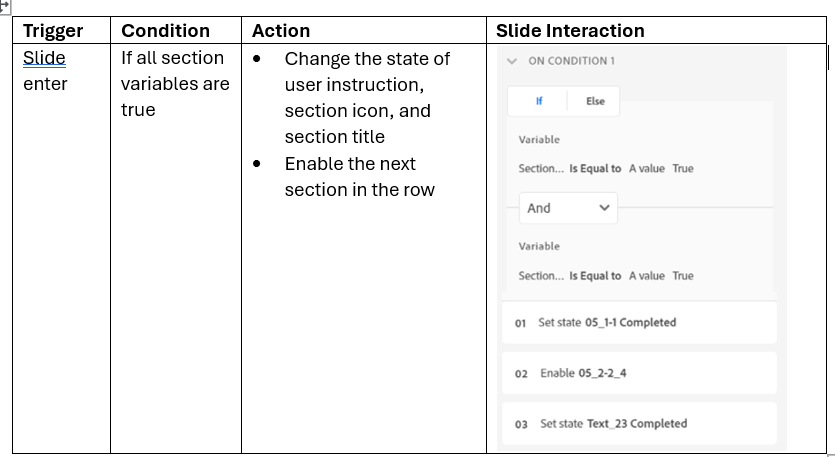Viewport: 835px width, 457px height.
Task: Click the second 'Is Equal to' operator
Action: click(x=595, y=276)
